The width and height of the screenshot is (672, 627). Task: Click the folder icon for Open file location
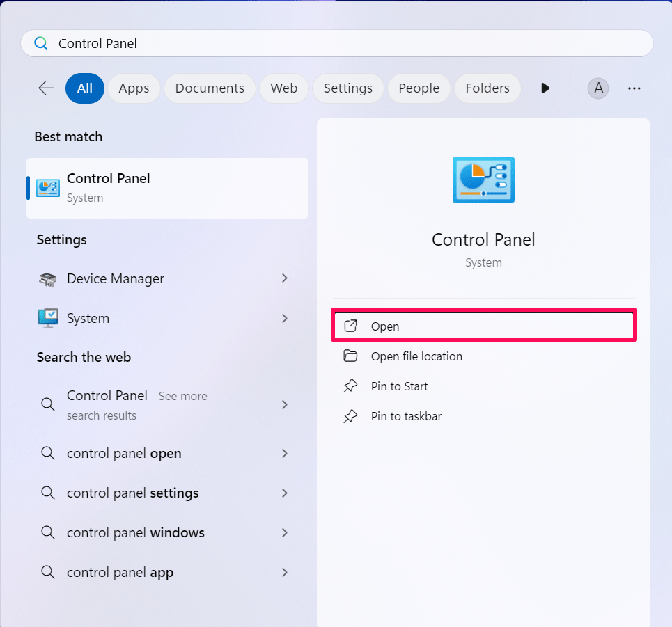[350, 356]
